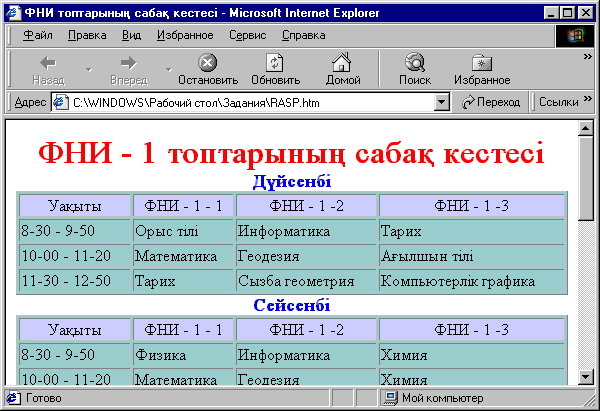Click the Windows logo throbber icon
The height and width of the screenshot is (411, 600).
click(x=574, y=36)
